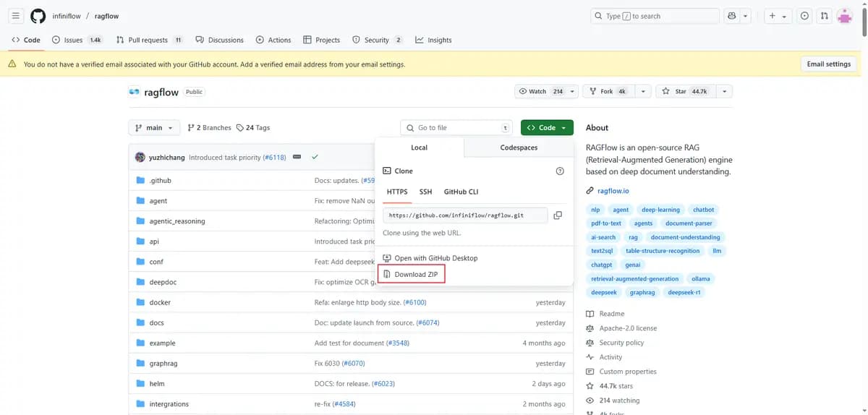Choose the SSH clone method
The height and width of the screenshot is (415, 868).
pyautogui.click(x=425, y=192)
